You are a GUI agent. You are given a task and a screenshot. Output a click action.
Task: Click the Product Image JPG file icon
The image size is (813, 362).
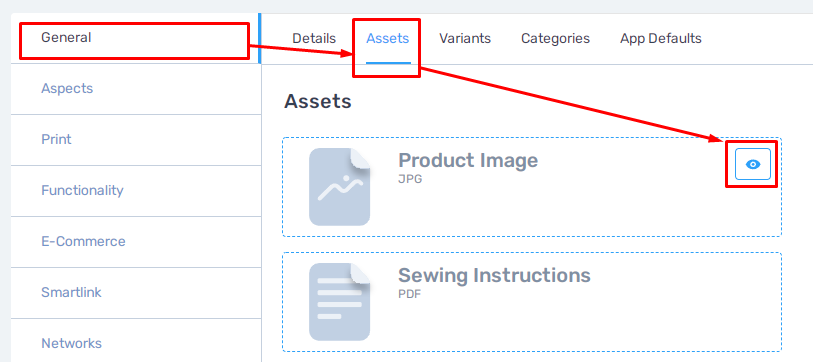point(340,187)
